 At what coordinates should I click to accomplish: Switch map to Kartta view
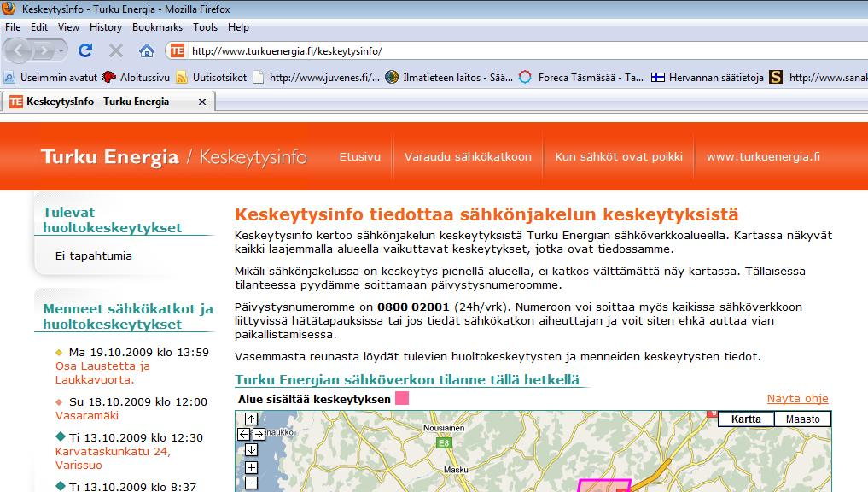[x=746, y=419]
